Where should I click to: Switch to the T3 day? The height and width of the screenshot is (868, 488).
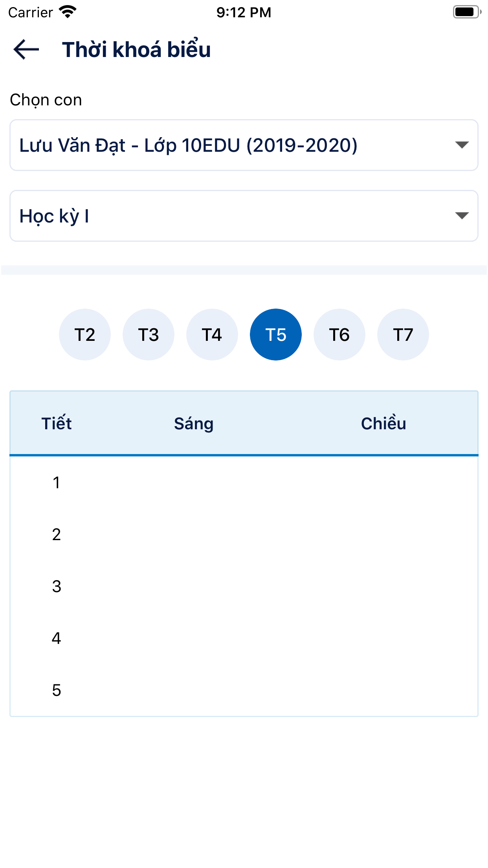click(x=149, y=335)
